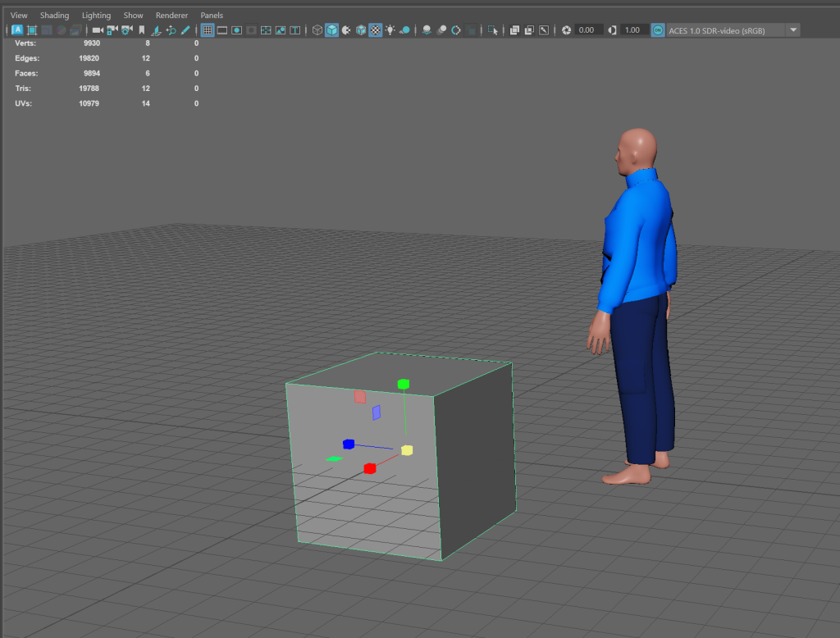The image size is (840, 638).
Task: Click the isolate select icon
Action: [493, 30]
